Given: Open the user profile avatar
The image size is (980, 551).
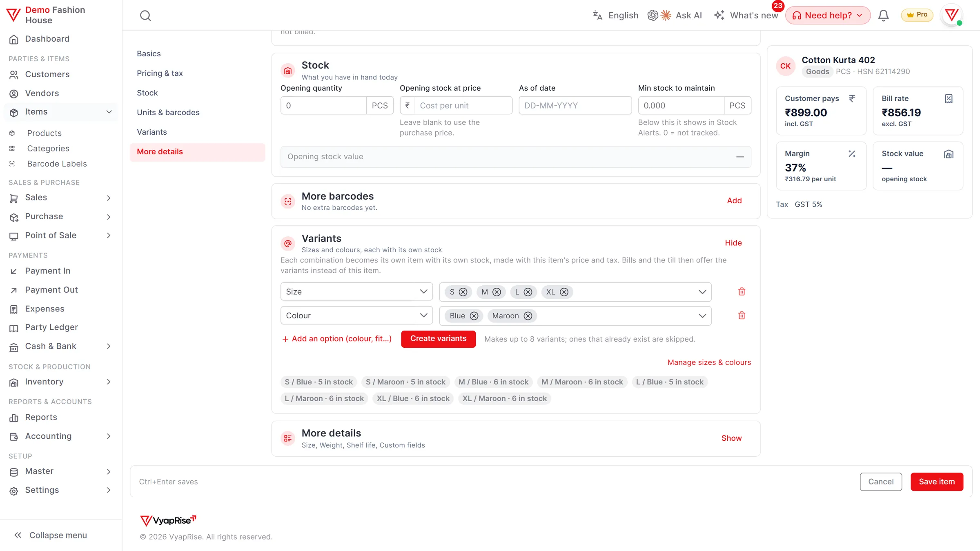Looking at the screenshot, I should point(951,16).
